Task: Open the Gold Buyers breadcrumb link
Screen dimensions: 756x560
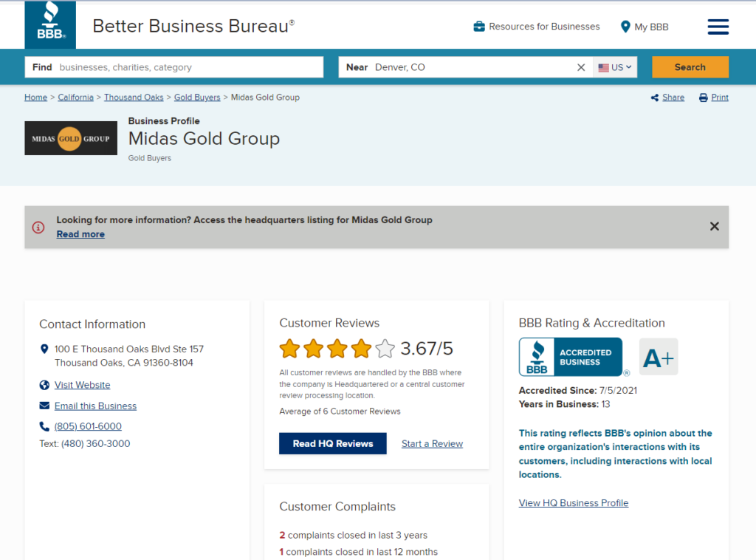Action: point(197,98)
